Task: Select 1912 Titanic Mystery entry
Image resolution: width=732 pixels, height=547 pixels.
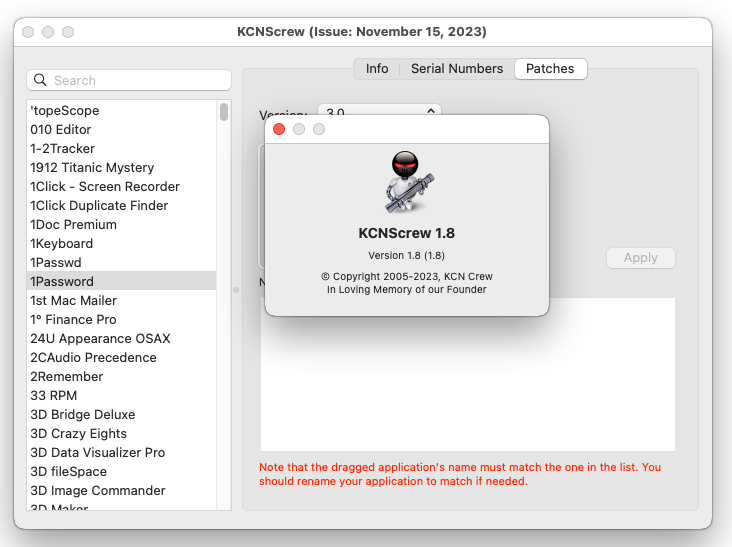Action: (121, 168)
